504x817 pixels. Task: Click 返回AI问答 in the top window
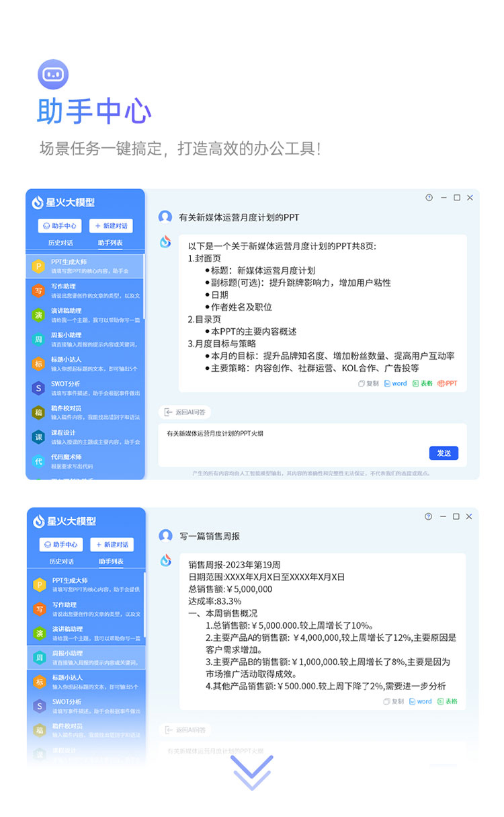[x=185, y=412]
